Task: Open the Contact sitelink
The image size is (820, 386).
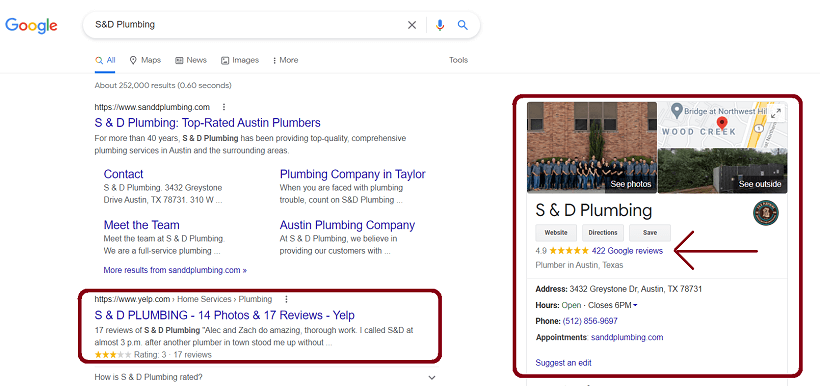Action: click(123, 174)
